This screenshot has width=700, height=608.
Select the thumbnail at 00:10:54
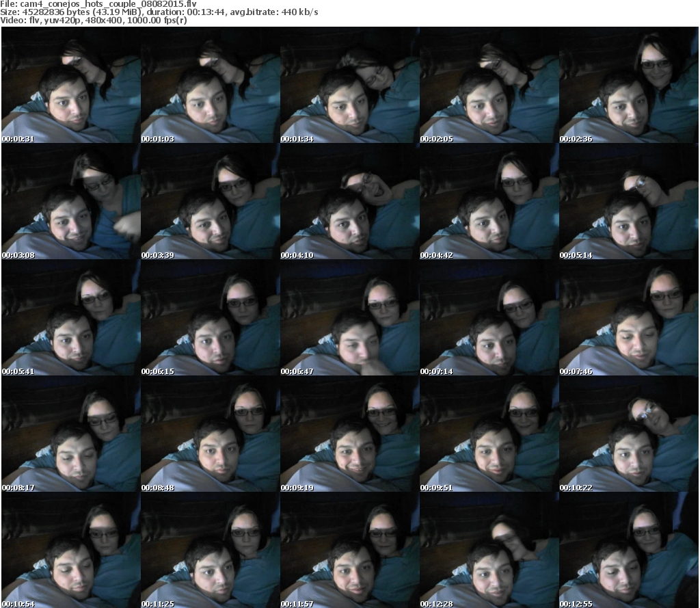pos(71,550)
